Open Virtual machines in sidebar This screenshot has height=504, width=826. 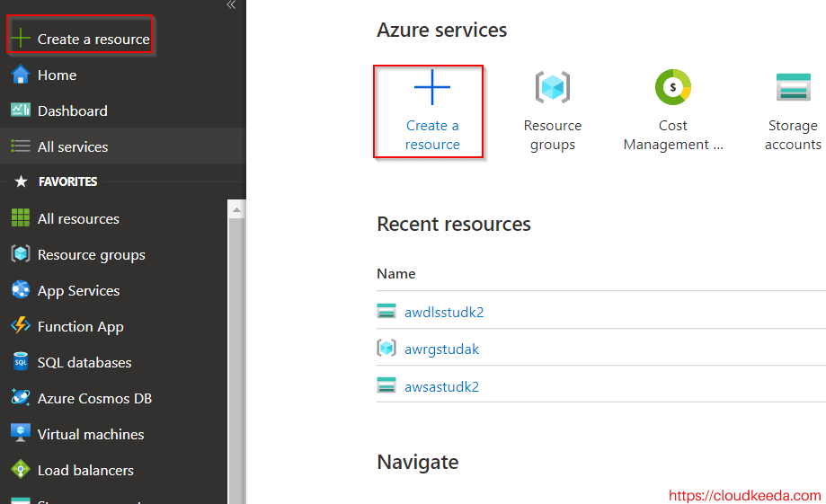pyautogui.click(x=91, y=434)
